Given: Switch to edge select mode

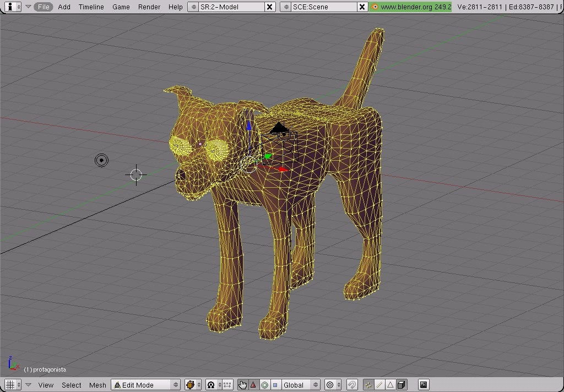Looking at the screenshot, I should pyautogui.click(x=378, y=384).
